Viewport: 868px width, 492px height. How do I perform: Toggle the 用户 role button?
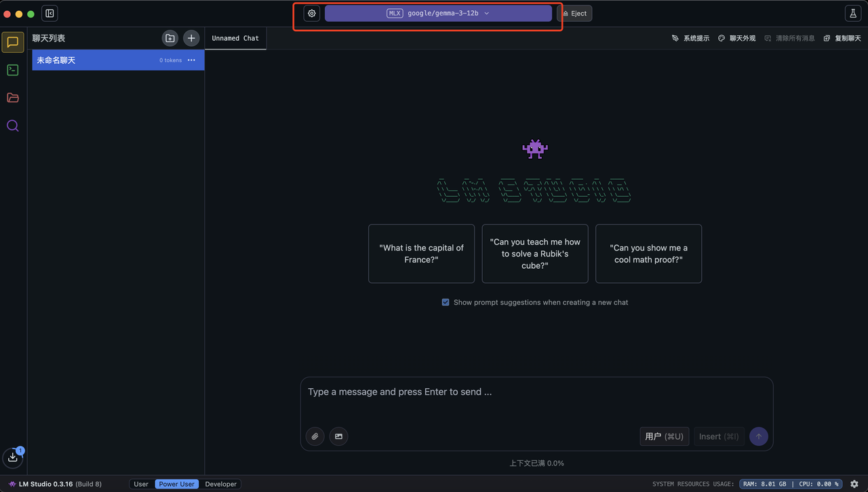[665, 436]
